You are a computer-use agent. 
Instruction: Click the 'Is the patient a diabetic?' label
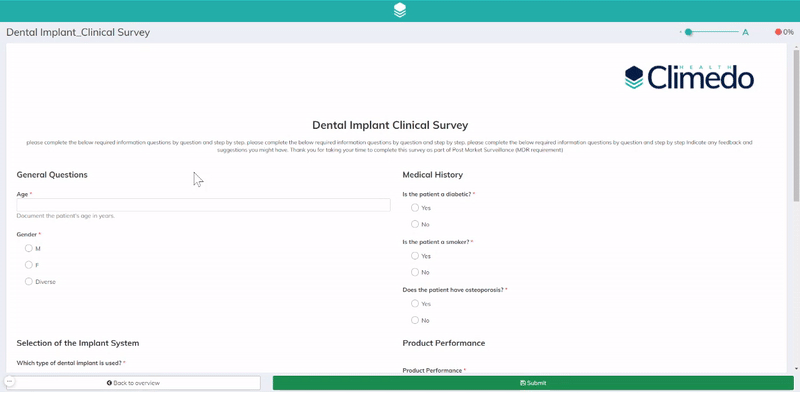436,194
